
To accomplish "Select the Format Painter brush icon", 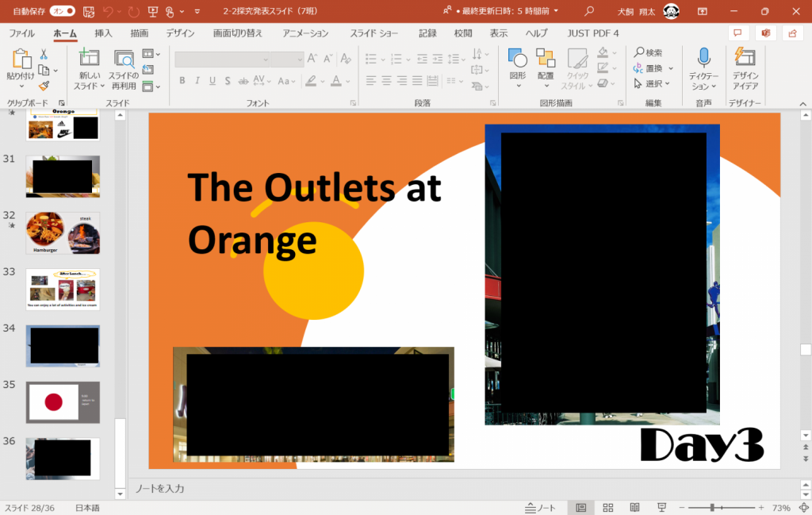I will coord(44,86).
